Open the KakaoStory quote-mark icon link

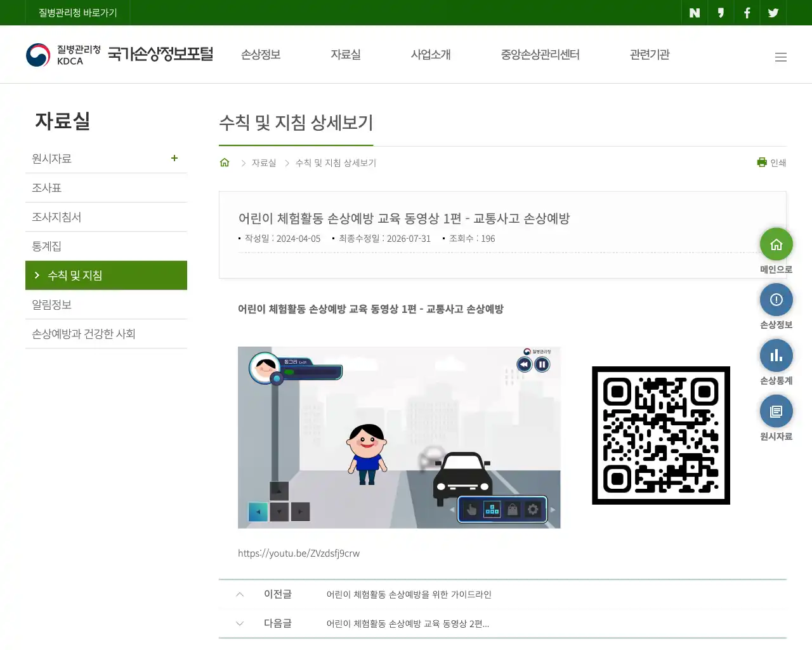pyautogui.click(x=721, y=13)
